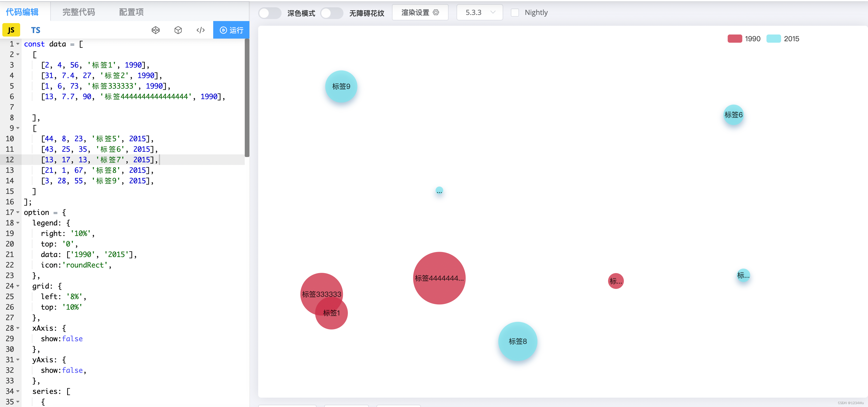The image size is (868, 407).
Task: Click the code editor vertical scrollbar
Action: pos(247,98)
